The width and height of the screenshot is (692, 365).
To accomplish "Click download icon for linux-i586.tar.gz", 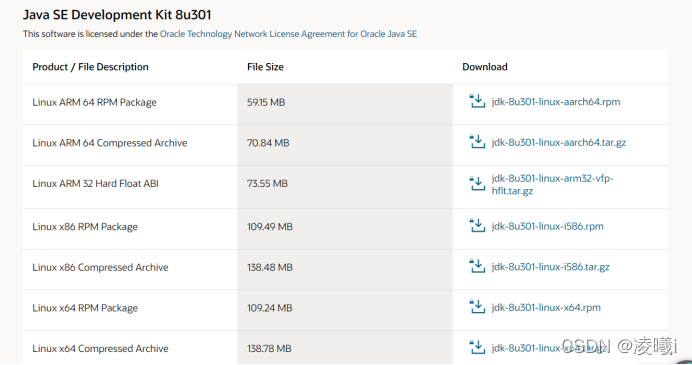I will 477,266.
